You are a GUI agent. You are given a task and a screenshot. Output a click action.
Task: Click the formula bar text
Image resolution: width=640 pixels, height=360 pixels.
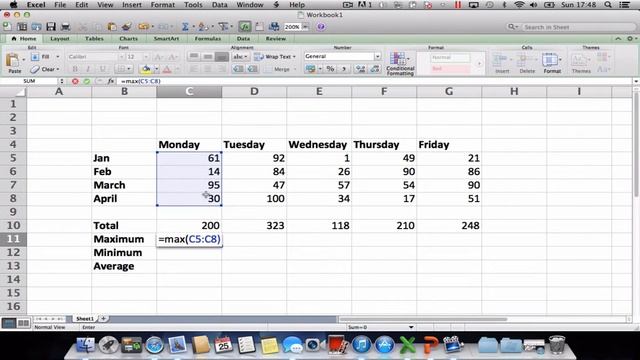140,81
